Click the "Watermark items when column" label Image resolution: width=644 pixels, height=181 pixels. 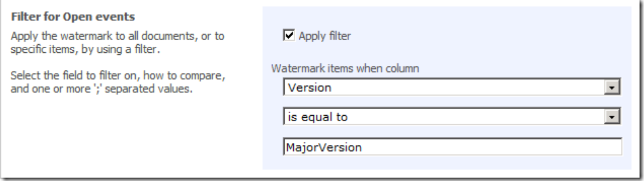pos(345,68)
